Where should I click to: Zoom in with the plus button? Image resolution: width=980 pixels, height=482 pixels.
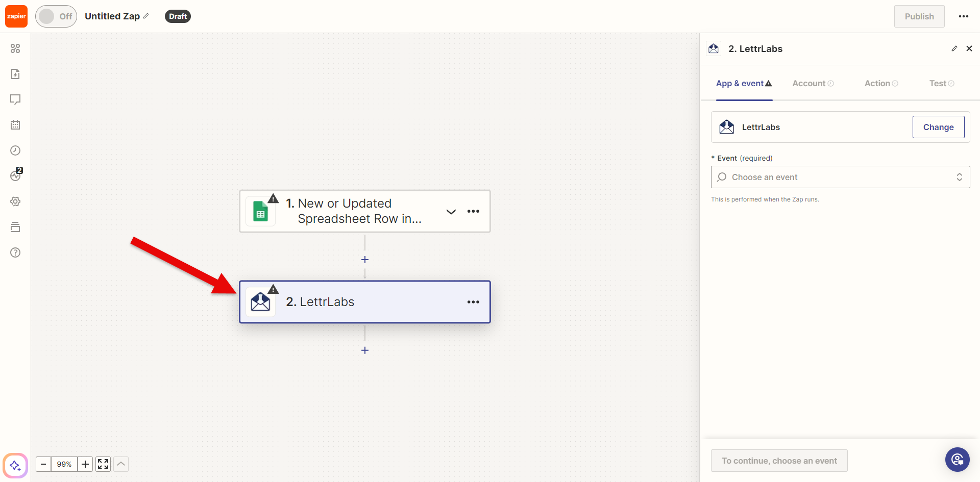tap(85, 464)
